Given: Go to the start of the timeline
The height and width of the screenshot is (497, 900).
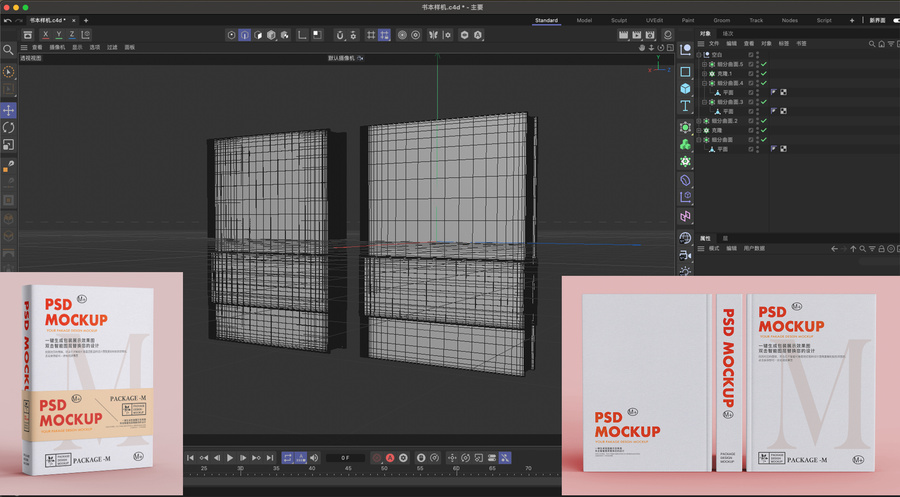Looking at the screenshot, I should tap(191, 458).
